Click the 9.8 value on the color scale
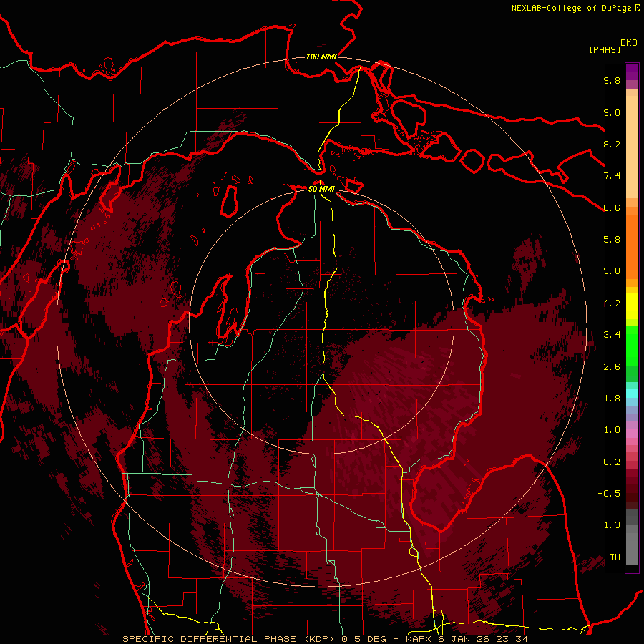 click(x=612, y=80)
